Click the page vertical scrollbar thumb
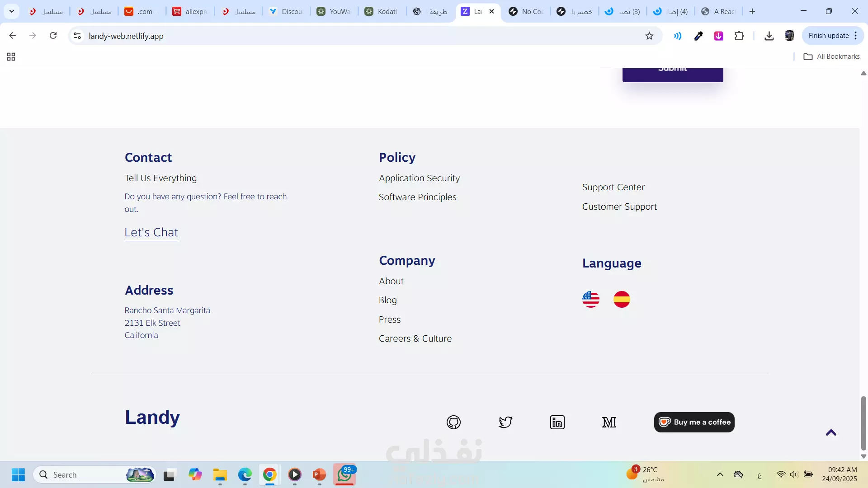The height and width of the screenshot is (488, 868). [863, 422]
